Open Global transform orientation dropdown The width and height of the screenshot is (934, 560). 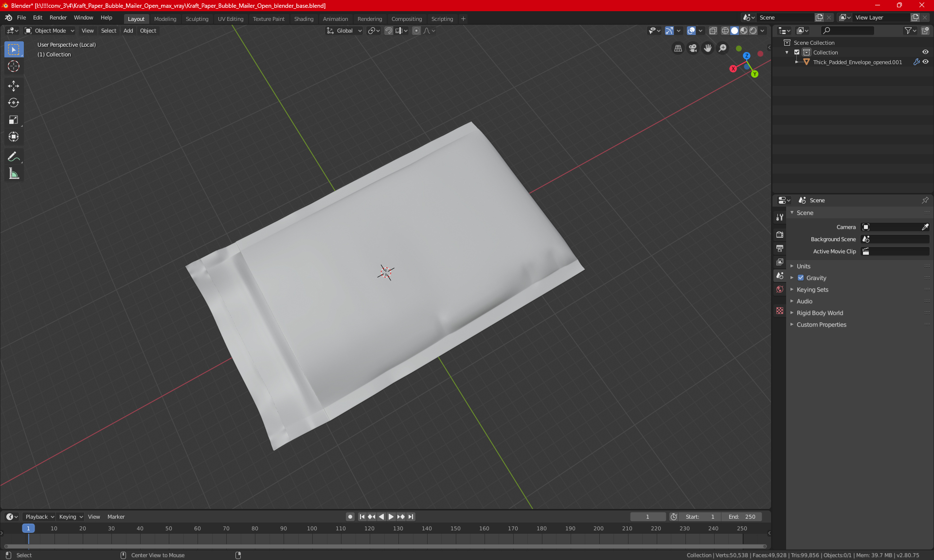click(x=344, y=31)
